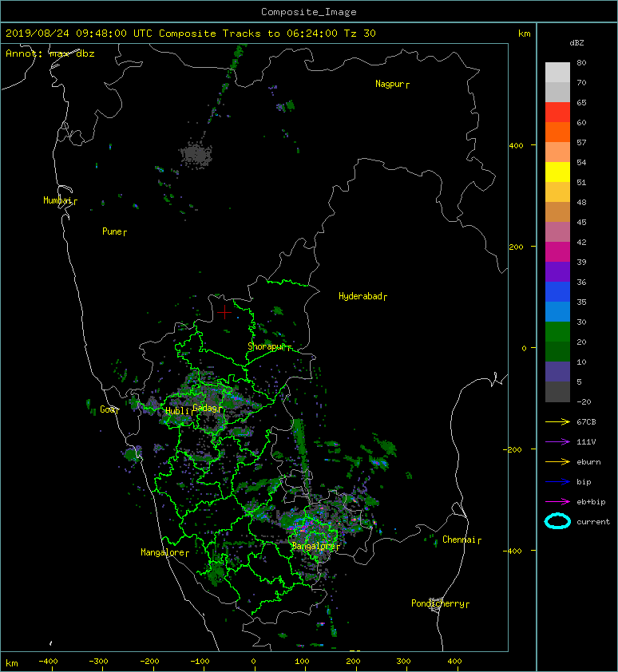Click the purple 111V arrow legend icon

click(557, 442)
